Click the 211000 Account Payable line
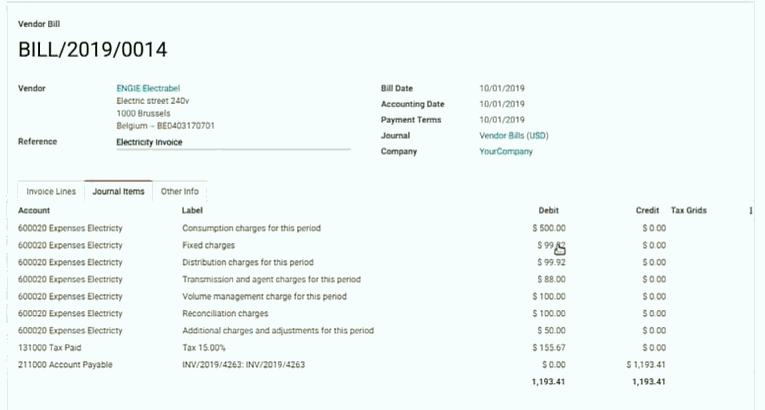 (65, 365)
